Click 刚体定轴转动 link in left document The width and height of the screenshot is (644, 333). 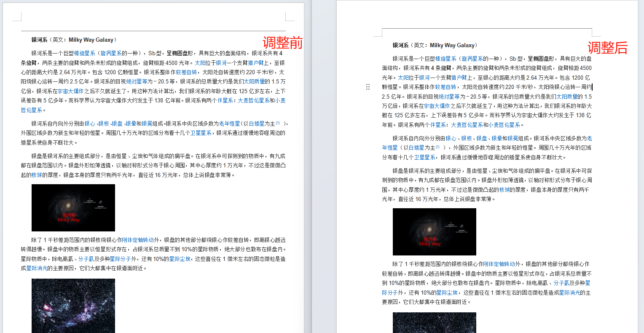pos(138,240)
